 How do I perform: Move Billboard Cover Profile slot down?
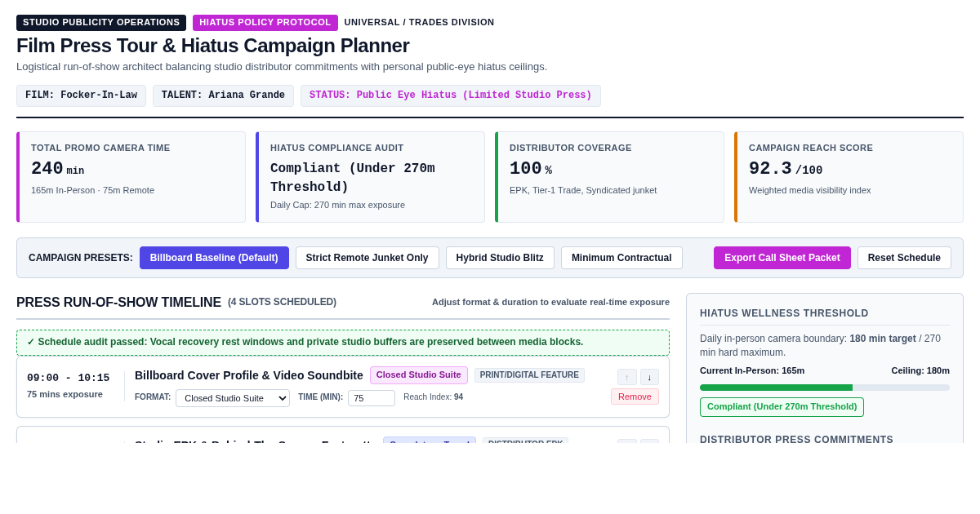click(649, 377)
